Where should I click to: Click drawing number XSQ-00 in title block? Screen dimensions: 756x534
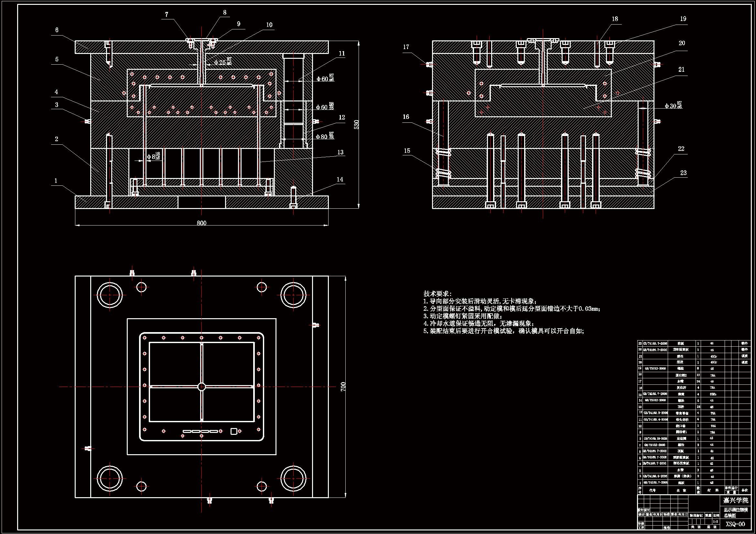tap(735, 524)
